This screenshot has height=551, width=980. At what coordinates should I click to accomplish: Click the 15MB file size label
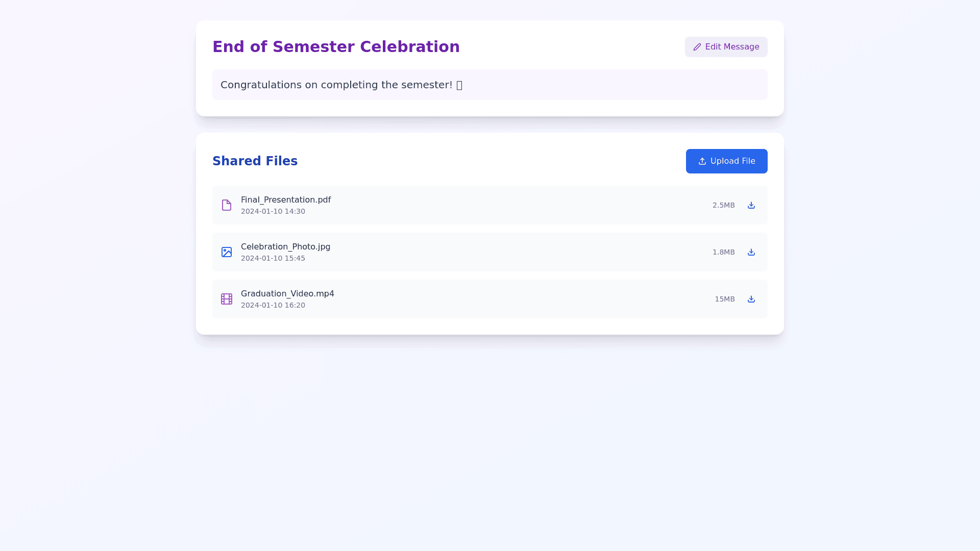pyautogui.click(x=724, y=299)
